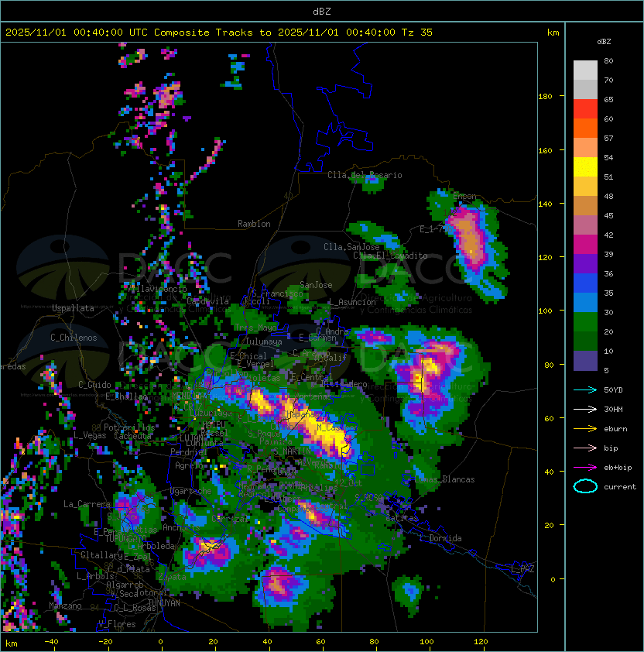Click the C_Guido map label
This screenshot has width=644, height=652.
[94, 385]
